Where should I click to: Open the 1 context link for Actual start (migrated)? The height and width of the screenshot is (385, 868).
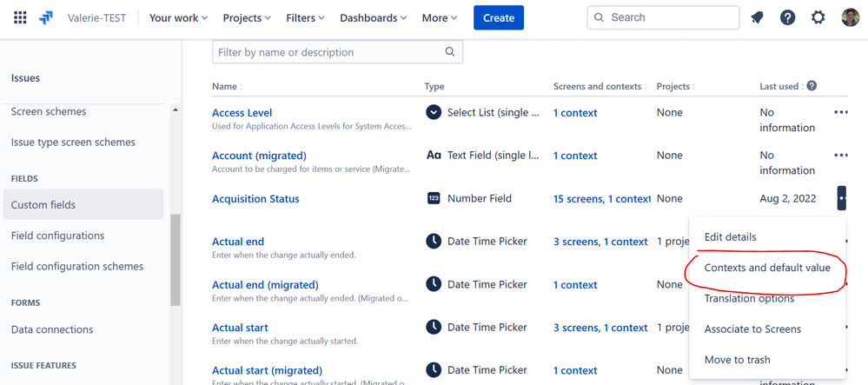click(x=575, y=370)
